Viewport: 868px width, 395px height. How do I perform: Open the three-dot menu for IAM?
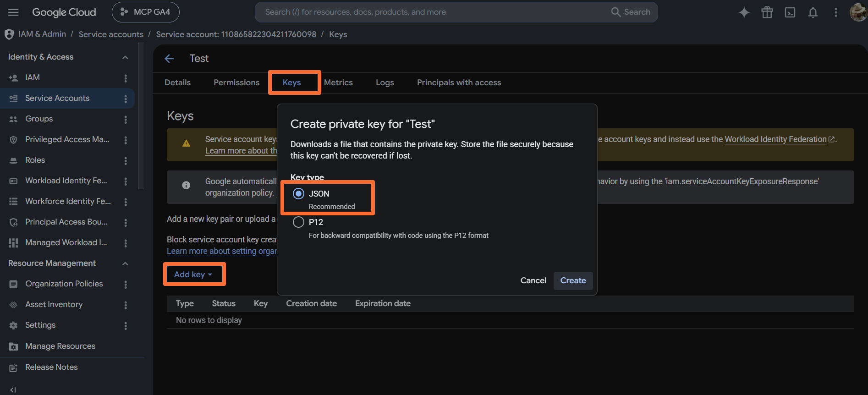(126, 78)
